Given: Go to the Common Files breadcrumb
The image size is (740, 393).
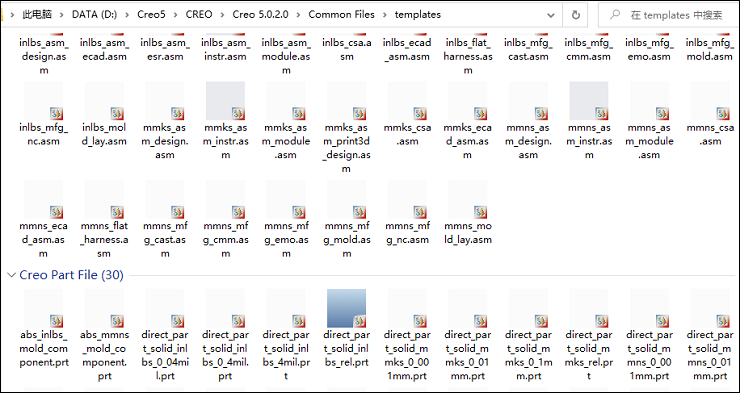Looking at the screenshot, I should (x=341, y=15).
